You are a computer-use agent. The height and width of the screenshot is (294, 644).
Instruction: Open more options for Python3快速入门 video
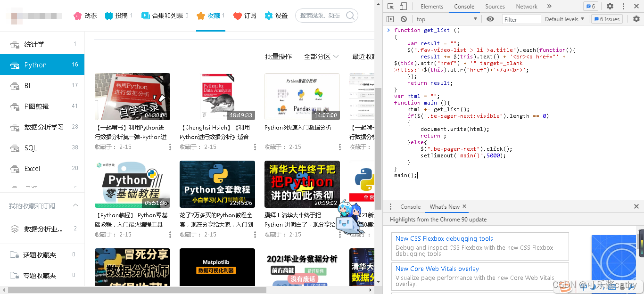(340, 147)
